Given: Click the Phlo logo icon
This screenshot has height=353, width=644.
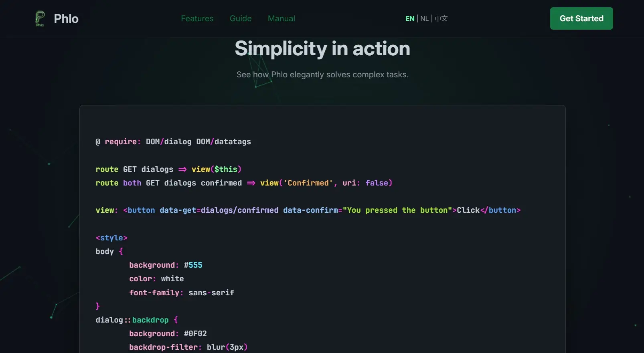Looking at the screenshot, I should (x=40, y=18).
